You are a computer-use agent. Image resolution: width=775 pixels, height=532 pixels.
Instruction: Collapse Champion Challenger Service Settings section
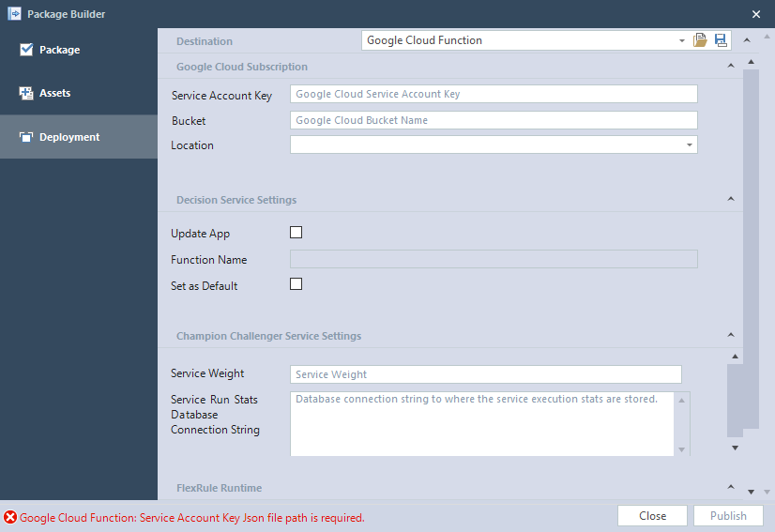731,335
